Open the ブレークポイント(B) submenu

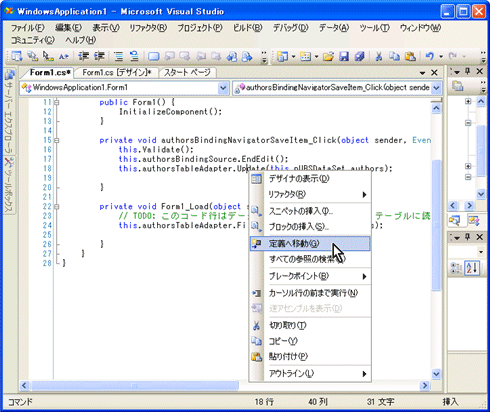click(x=310, y=276)
